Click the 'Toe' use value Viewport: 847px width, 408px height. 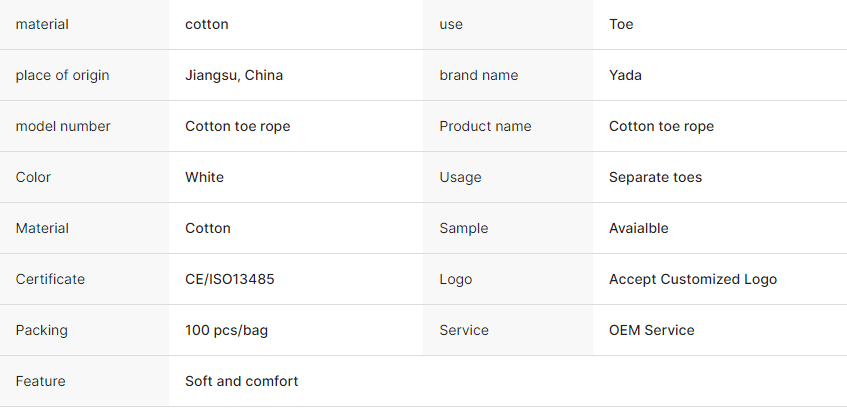(621, 24)
